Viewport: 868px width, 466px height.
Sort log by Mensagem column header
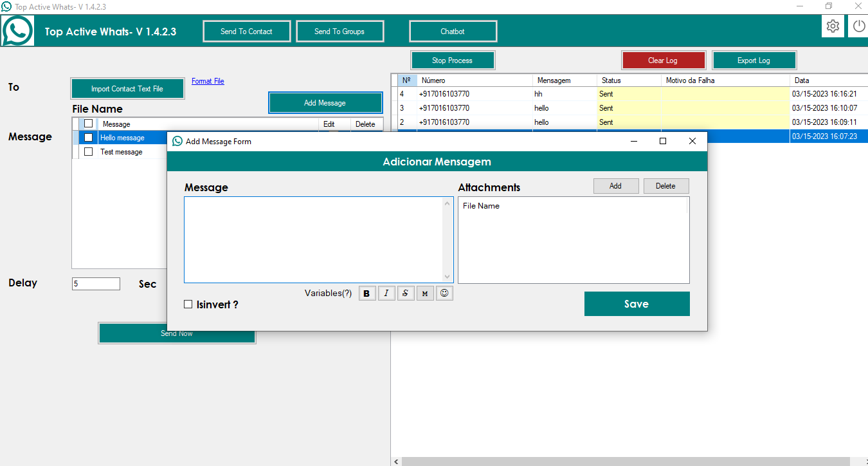[x=565, y=80]
